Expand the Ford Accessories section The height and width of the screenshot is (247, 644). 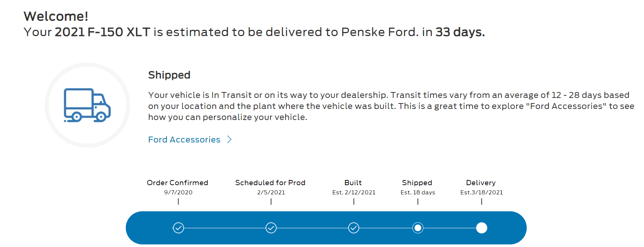184,140
